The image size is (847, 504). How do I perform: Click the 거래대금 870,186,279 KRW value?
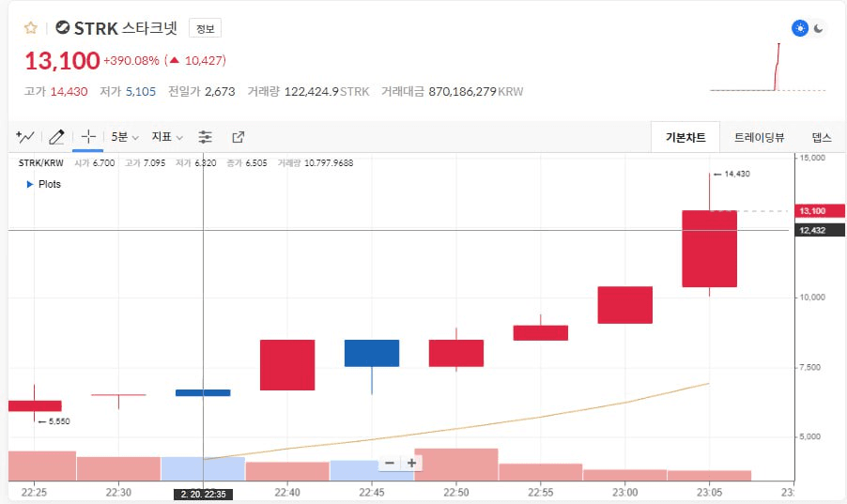click(x=476, y=91)
